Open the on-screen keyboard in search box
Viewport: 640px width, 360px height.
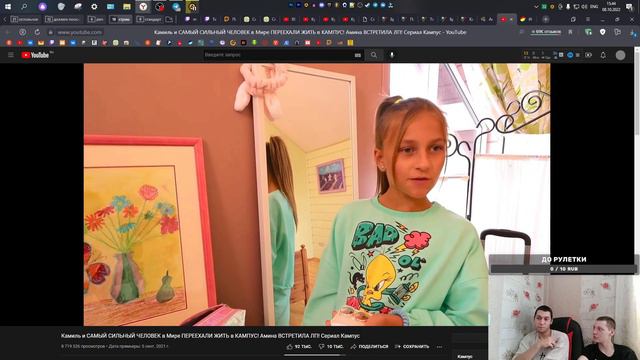pyautogui.click(x=358, y=55)
